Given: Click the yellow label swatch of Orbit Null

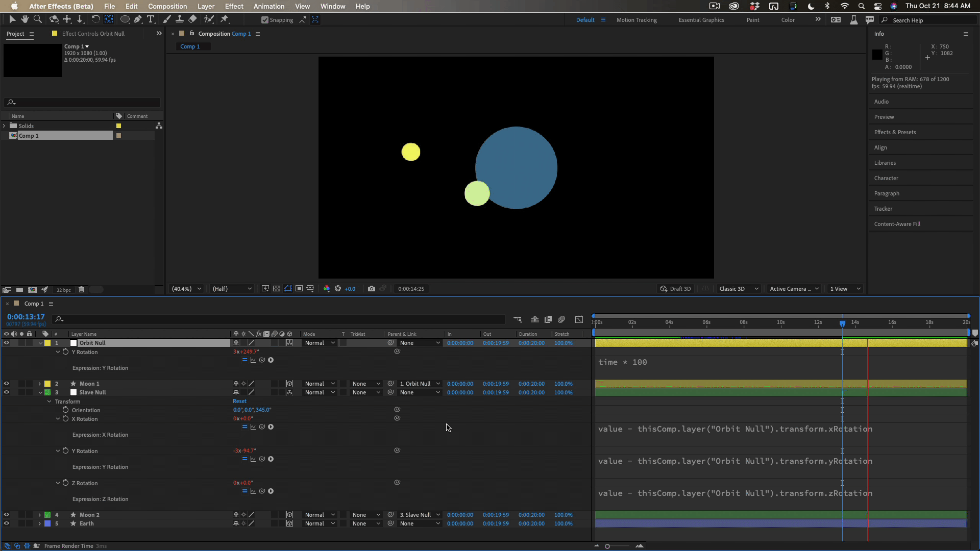Looking at the screenshot, I should [x=47, y=343].
